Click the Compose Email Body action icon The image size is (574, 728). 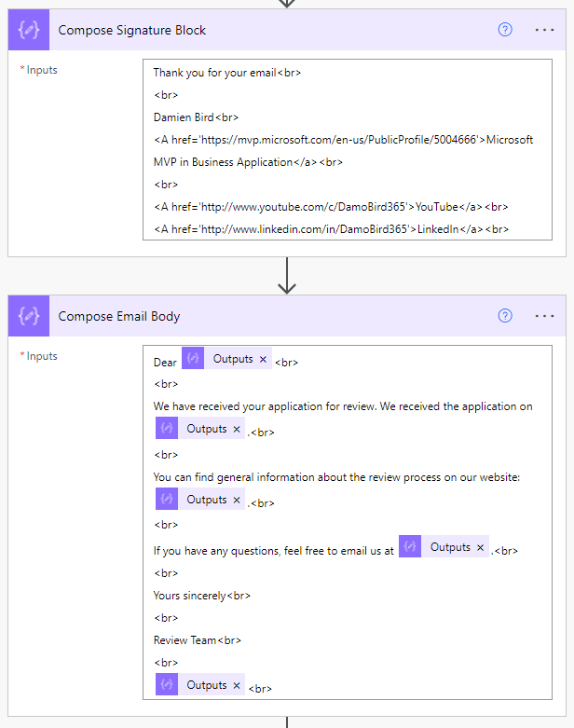[29, 316]
